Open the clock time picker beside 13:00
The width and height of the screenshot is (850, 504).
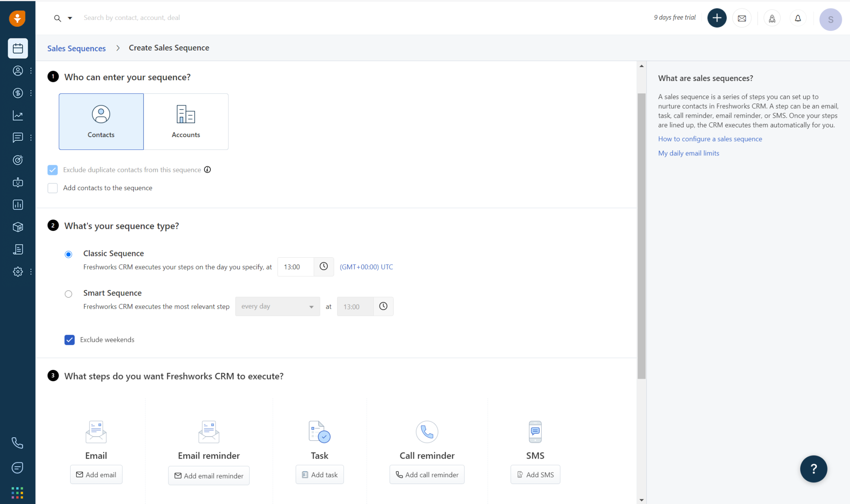323,267
